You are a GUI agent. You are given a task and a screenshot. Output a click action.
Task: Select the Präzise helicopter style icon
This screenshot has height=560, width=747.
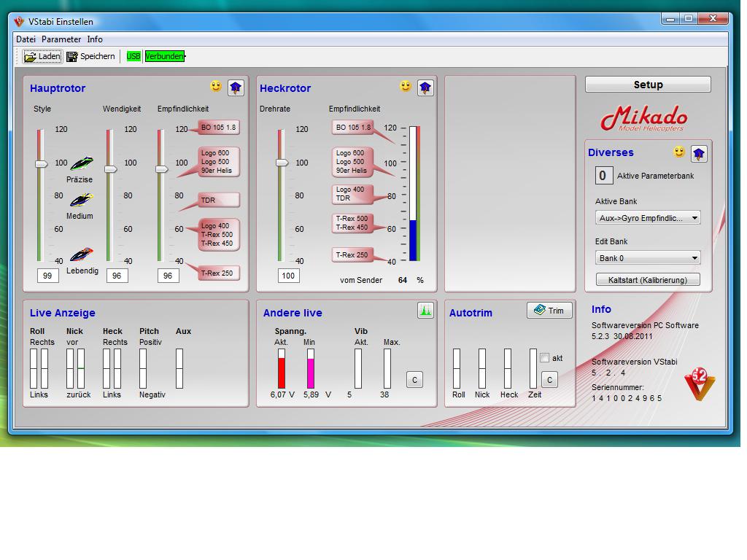[x=82, y=163]
